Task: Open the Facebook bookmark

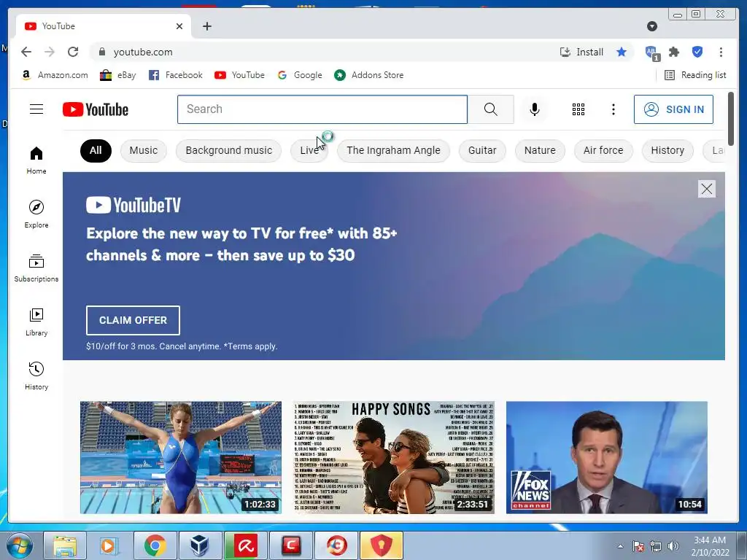Action: [x=175, y=75]
